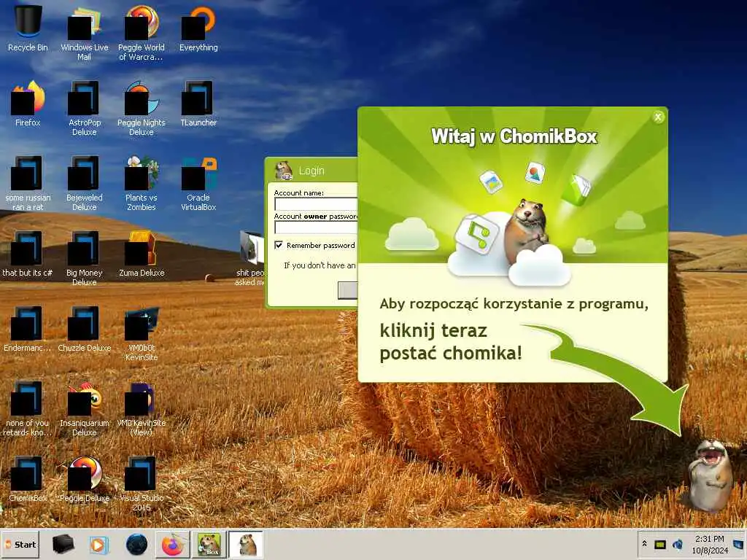The width and height of the screenshot is (747, 560).
Task: Select the partly hidden 'shit peo...' desktop icon
Action: click(x=251, y=259)
